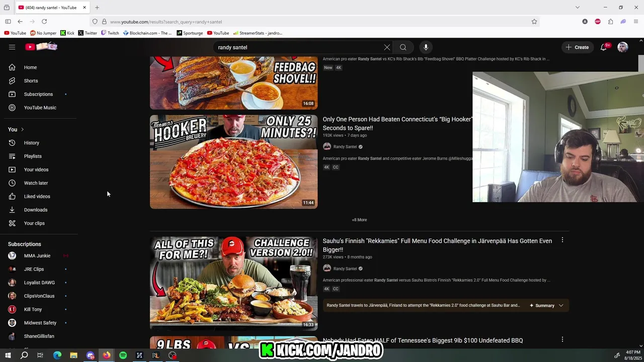Open the browser tab list dropdown
This screenshot has height=362, width=644.
[x=578, y=8]
